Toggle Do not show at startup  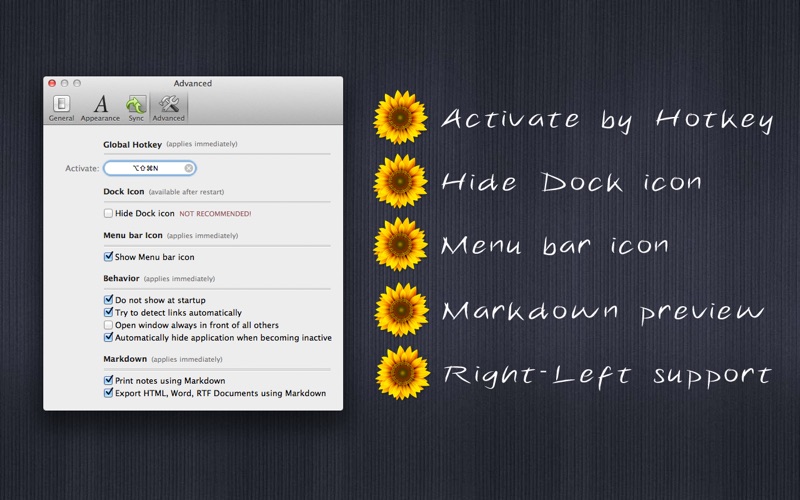click(108, 299)
